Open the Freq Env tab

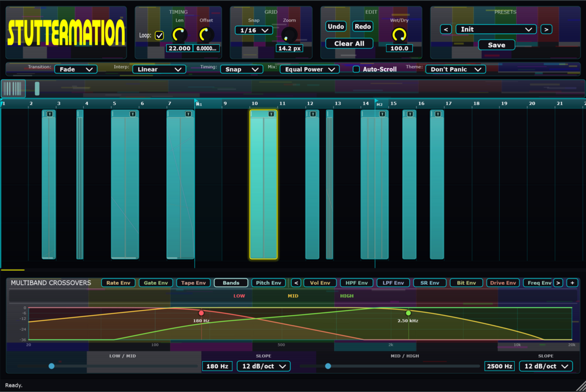click(538, 283)
